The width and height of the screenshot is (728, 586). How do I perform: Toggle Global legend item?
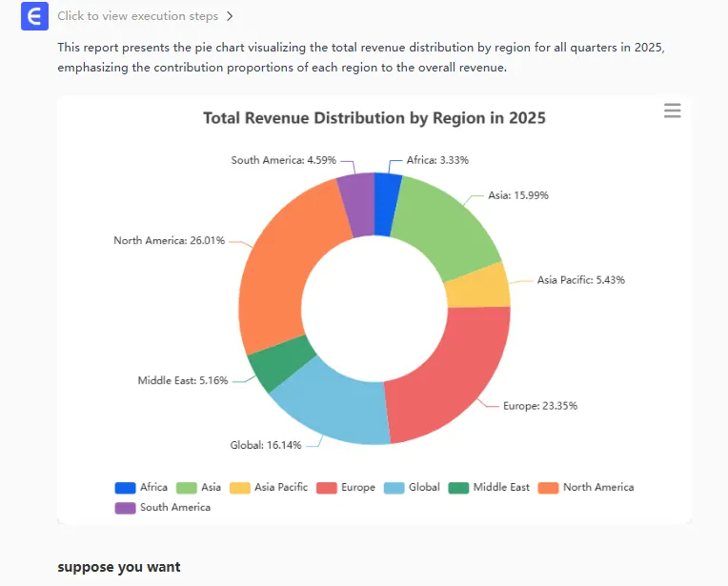pos(412,487)
